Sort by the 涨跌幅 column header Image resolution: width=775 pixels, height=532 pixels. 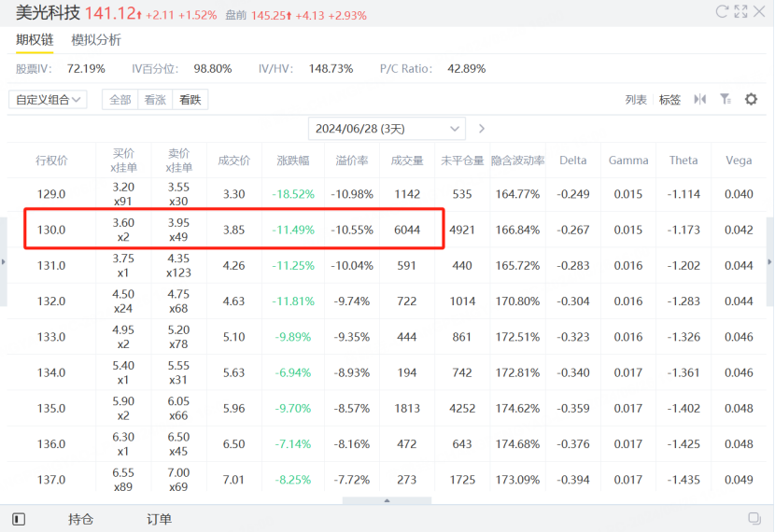293,161
